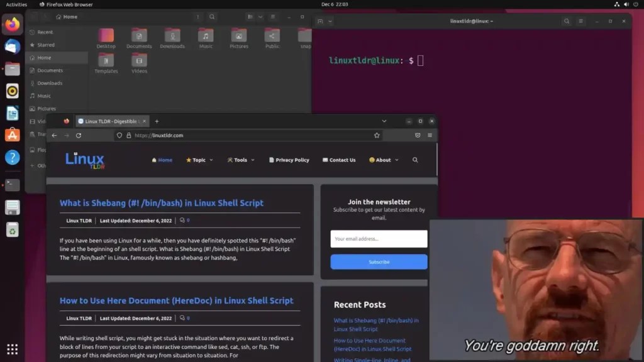
Task: Open the Downloads folder icon in Files
Action: point(172,38)
